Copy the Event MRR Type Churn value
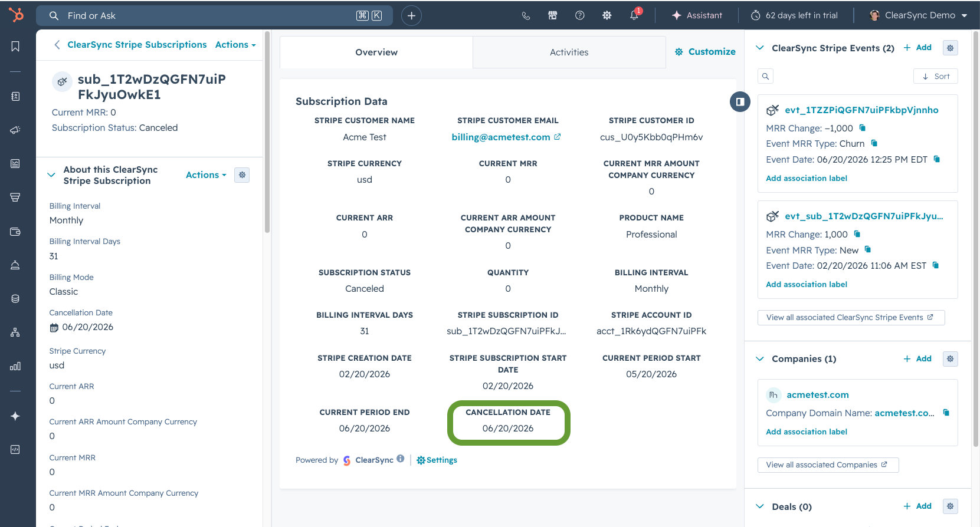This screenshot has height=527, width=980. click(874, 143)
